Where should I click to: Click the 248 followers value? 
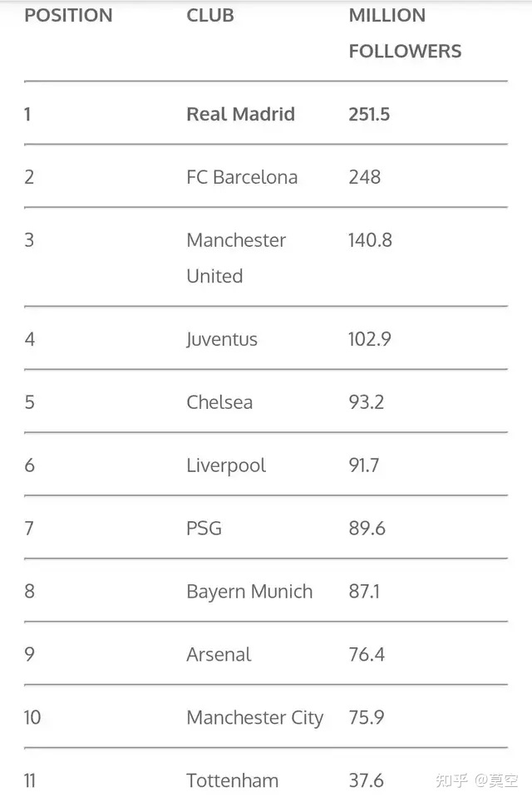[365, 177]
